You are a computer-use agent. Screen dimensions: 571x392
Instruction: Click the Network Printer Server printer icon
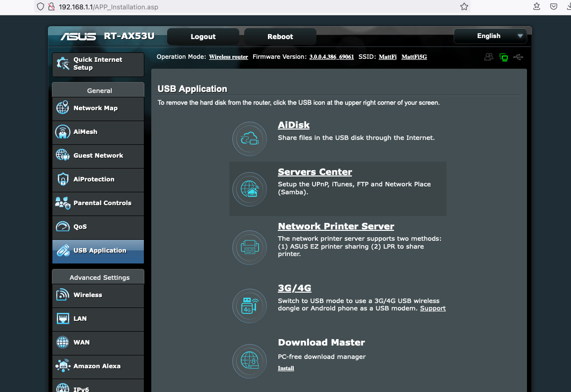click(x=250, y=247)
